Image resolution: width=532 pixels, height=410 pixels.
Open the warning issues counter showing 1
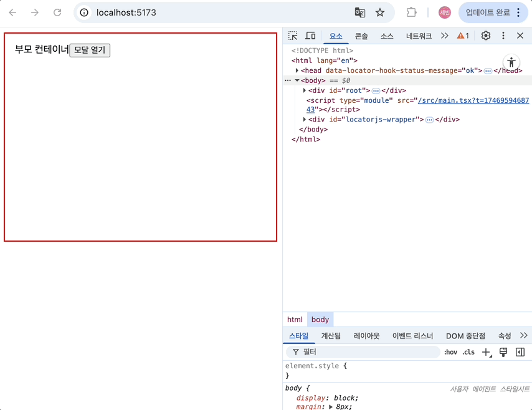[x=463, y=36]
